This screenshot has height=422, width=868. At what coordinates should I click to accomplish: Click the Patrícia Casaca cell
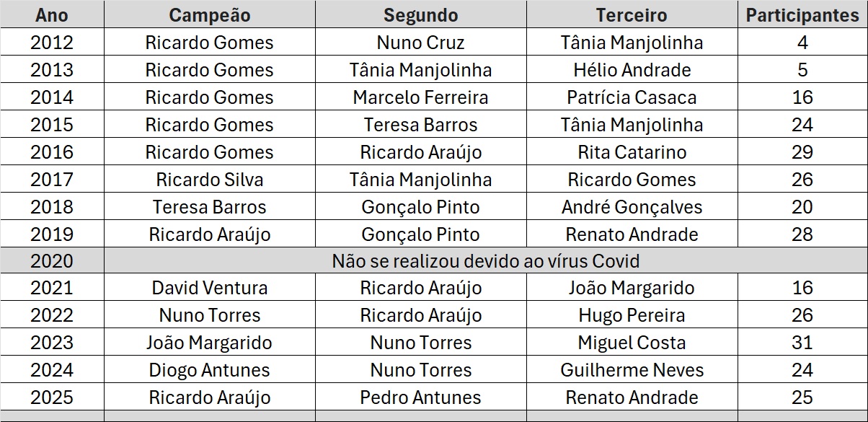(632, 97)
